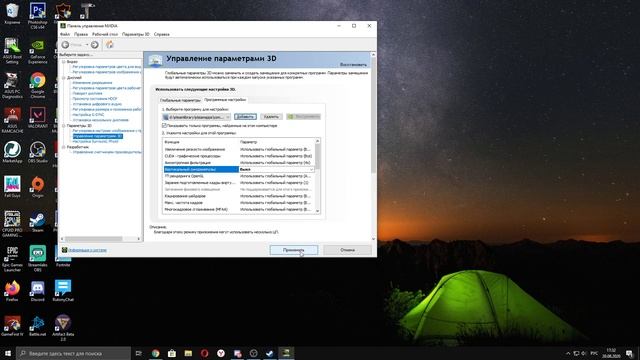Viewport: 640px width, 360px height.
Task: Select the Многокадровое сглаживание (MFAA) row
Action: click(238, 209)
